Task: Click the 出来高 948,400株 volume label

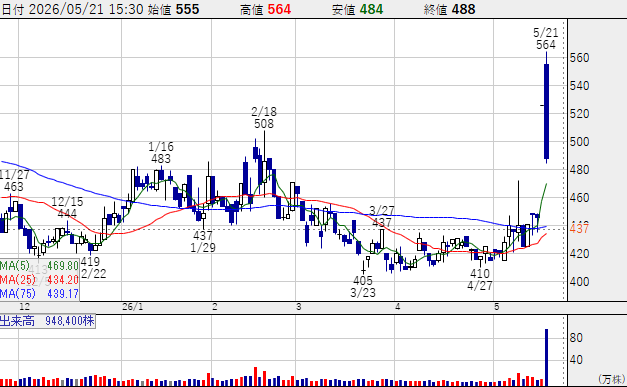Action: pos(47,321)
